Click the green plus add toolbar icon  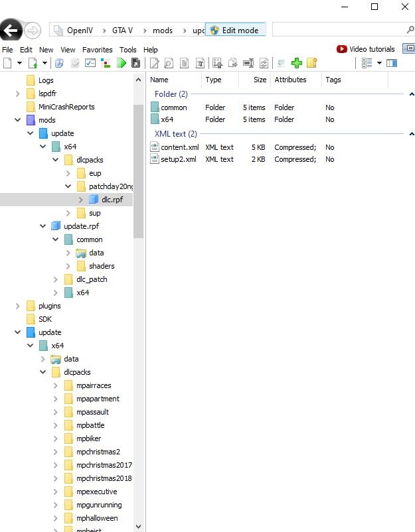297,63
